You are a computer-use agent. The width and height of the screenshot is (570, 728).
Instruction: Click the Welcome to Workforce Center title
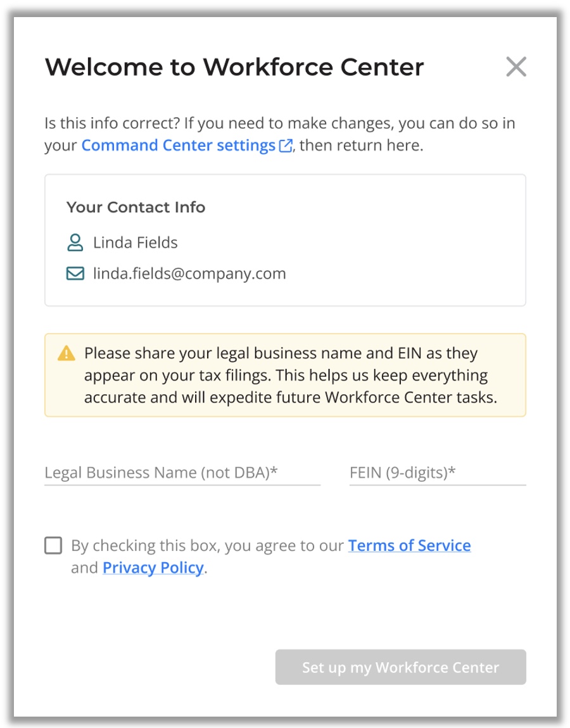[234, 66]
